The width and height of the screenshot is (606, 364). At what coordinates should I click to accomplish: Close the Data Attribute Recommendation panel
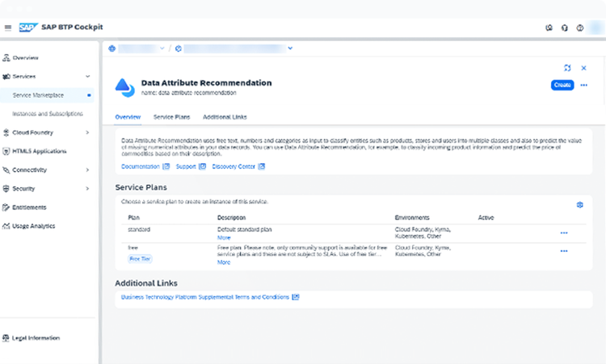(583, 68)
